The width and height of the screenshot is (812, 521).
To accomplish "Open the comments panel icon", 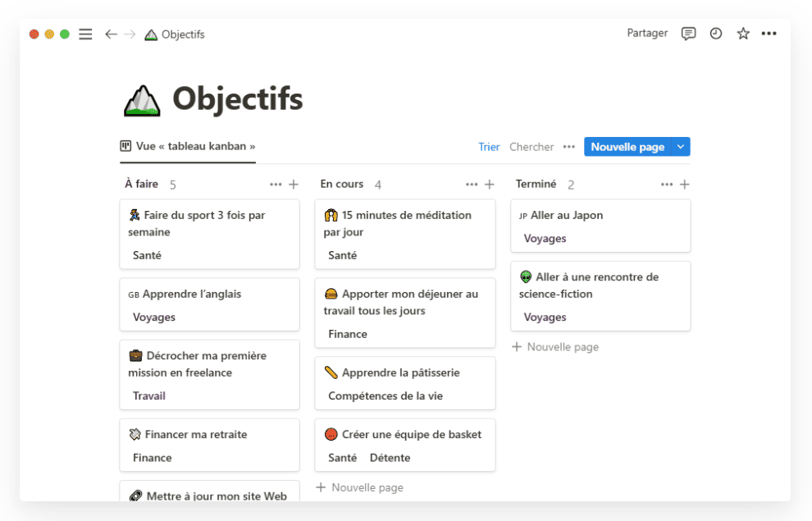I will click(689, 34).
